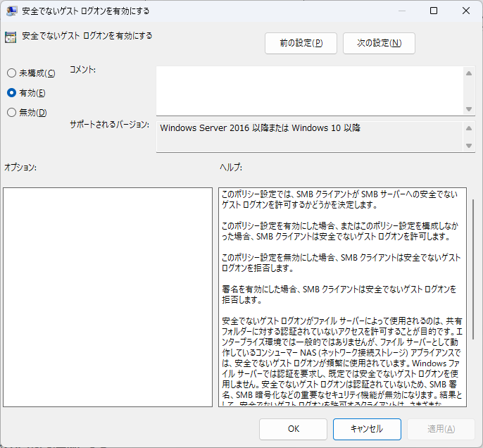The height and width of the screenshot is (448, 483).
Task: Click the supported versions scroll-up arrow
Action: point(470,128)
